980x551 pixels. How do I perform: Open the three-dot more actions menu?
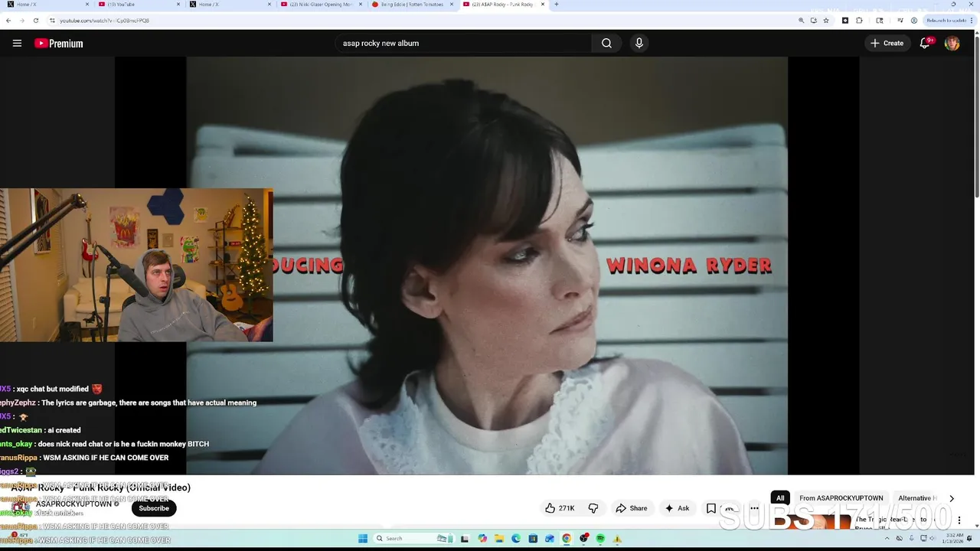pos(754,508)
